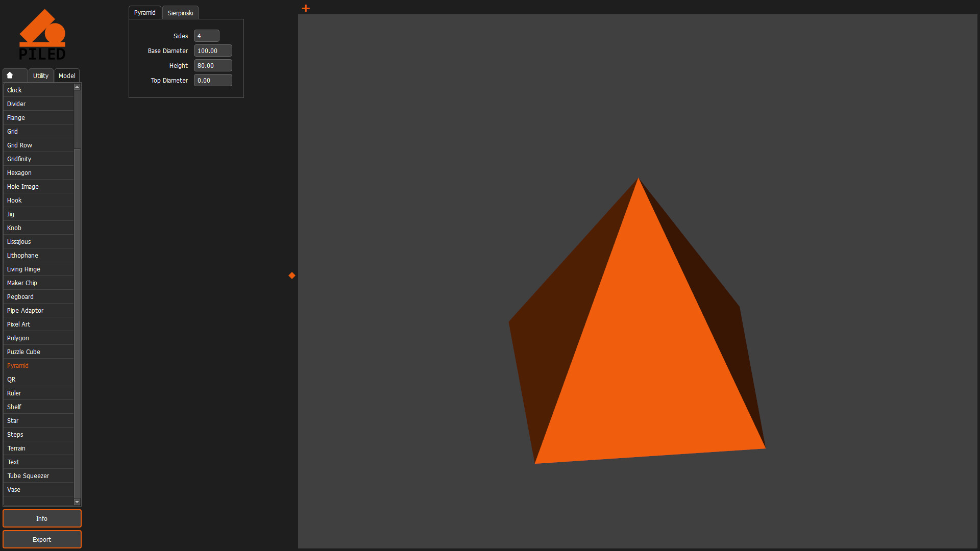This screenshot has height=551, width=980.
Task: Click the Export button
Action: pyautogui.click(x=42, y=539)
